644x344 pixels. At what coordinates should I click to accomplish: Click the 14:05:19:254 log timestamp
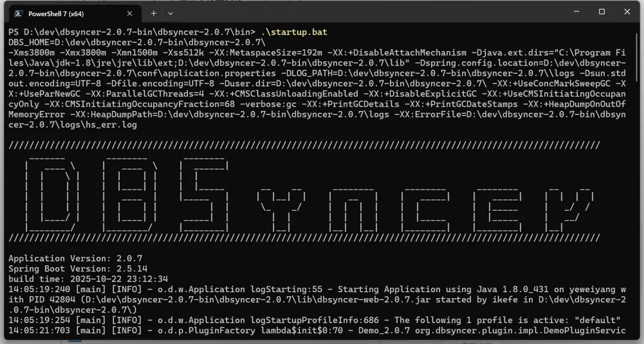pyautogui.click(x=39, y=320)
